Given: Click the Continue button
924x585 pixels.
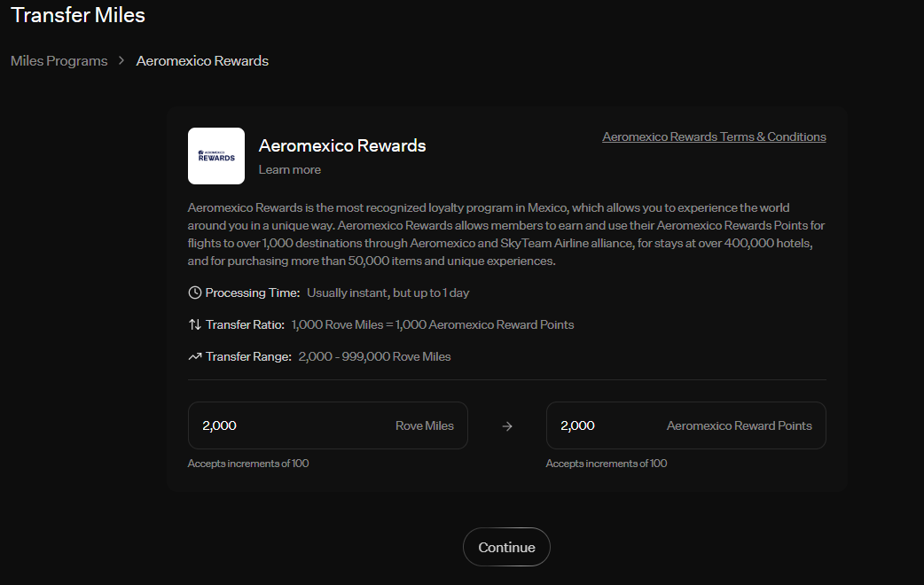Looking at the screenshot, I should [507, 547].
